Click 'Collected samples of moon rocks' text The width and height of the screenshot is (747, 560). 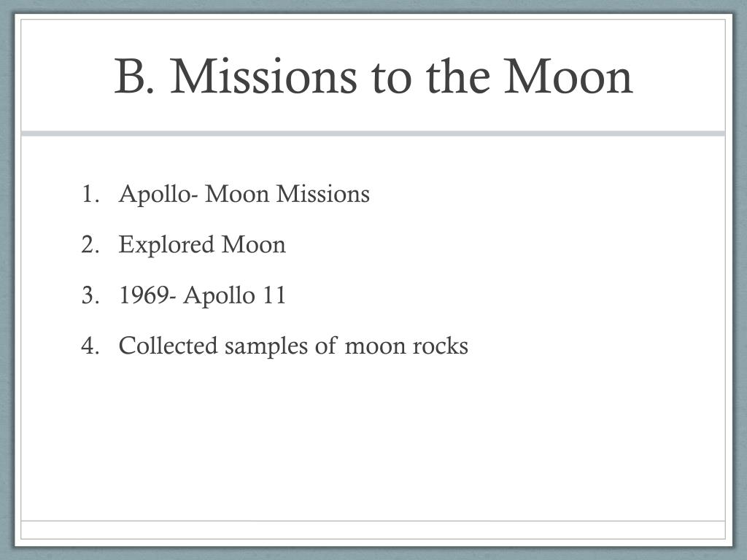(293, 346)
